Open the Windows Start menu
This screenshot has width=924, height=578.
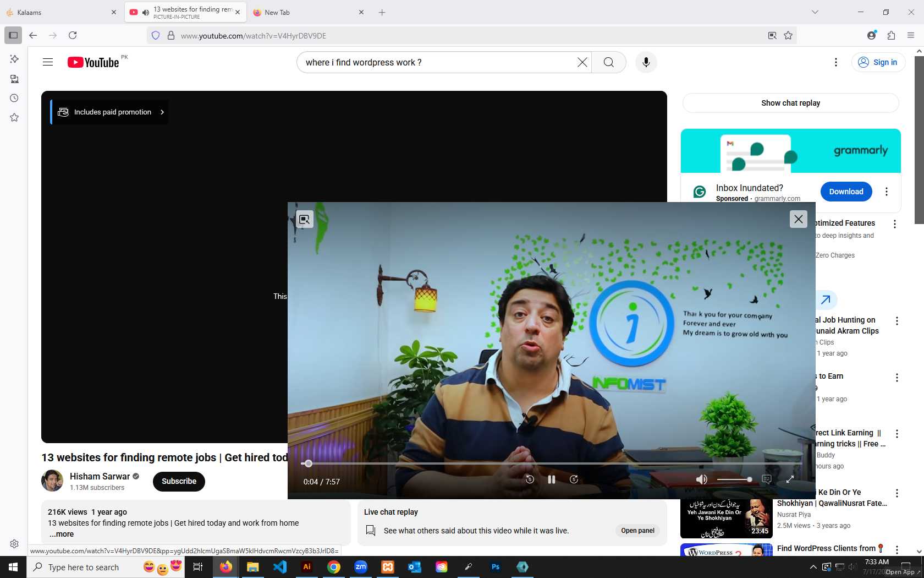(13, 567)
